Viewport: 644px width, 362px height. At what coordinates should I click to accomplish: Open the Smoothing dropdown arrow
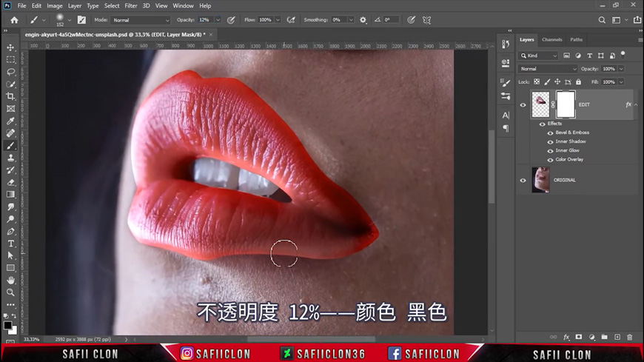pos(351,20)
